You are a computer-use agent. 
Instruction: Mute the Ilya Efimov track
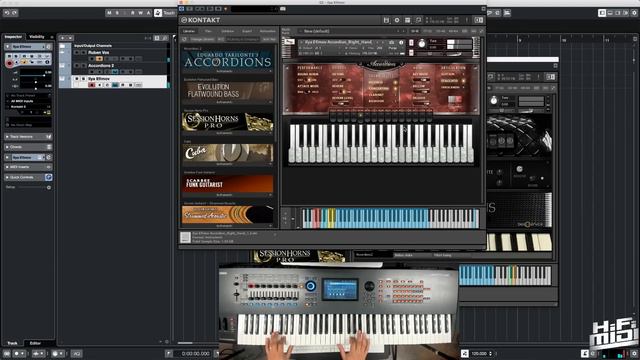point(77,78)
